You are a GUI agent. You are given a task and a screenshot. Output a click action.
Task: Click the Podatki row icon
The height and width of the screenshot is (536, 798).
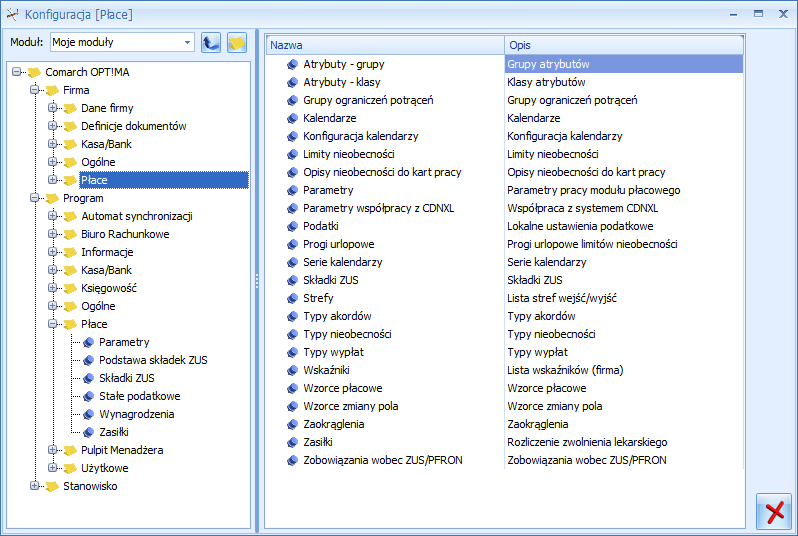click(x=292, y=226)
